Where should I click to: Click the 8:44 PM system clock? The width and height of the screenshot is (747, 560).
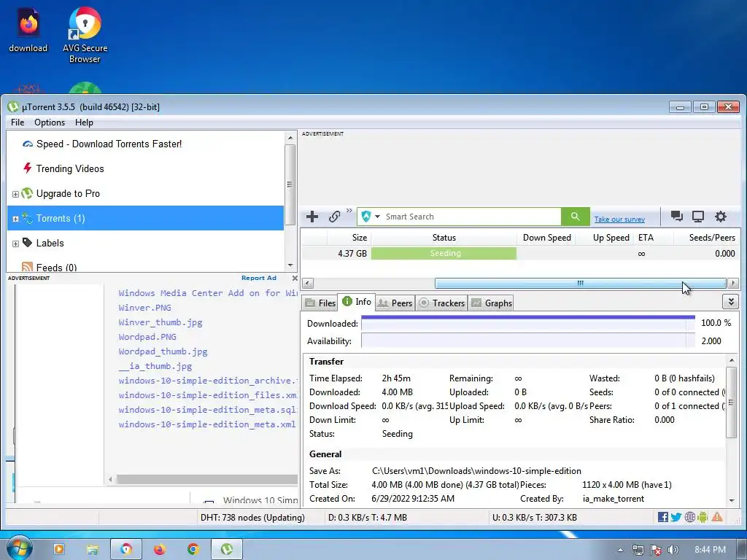point(710,550)
